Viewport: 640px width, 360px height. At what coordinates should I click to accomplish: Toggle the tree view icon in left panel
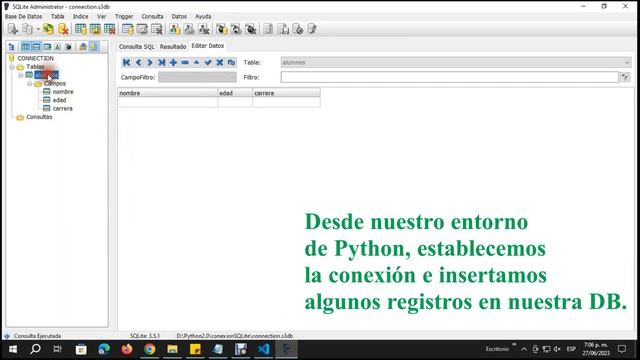pos(11,47)
